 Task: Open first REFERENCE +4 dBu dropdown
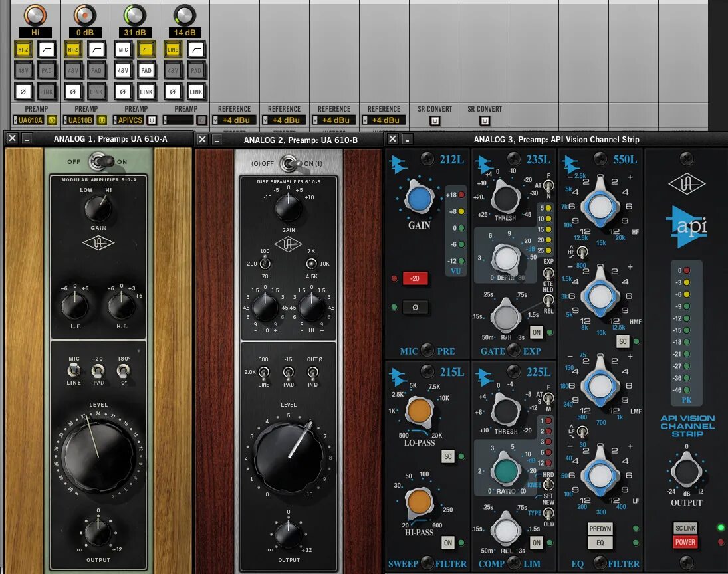[234, 120]
